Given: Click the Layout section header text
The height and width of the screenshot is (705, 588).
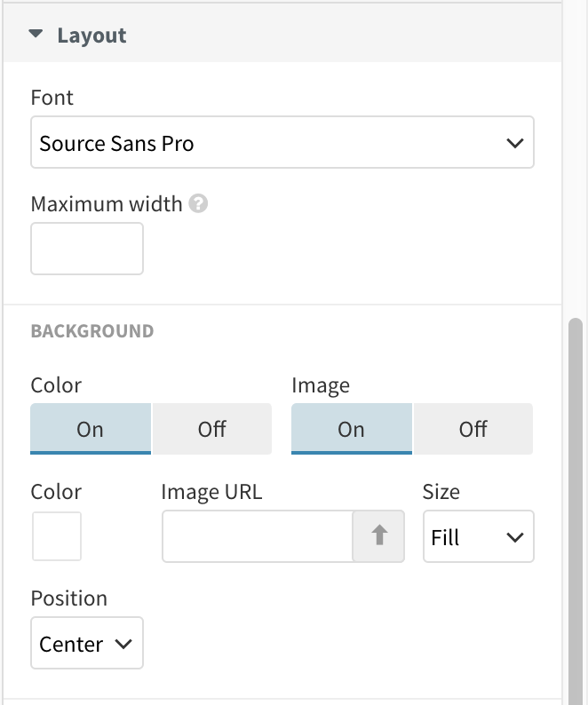Looking at the screenshot, I should coord(91,36).
